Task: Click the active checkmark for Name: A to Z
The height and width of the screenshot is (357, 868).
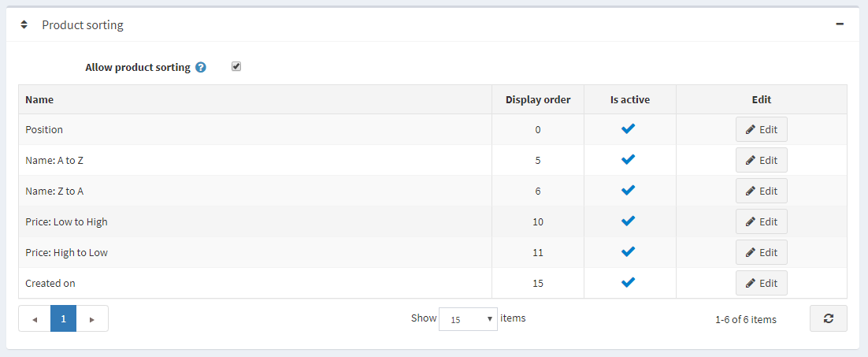Action: (628, 160)
